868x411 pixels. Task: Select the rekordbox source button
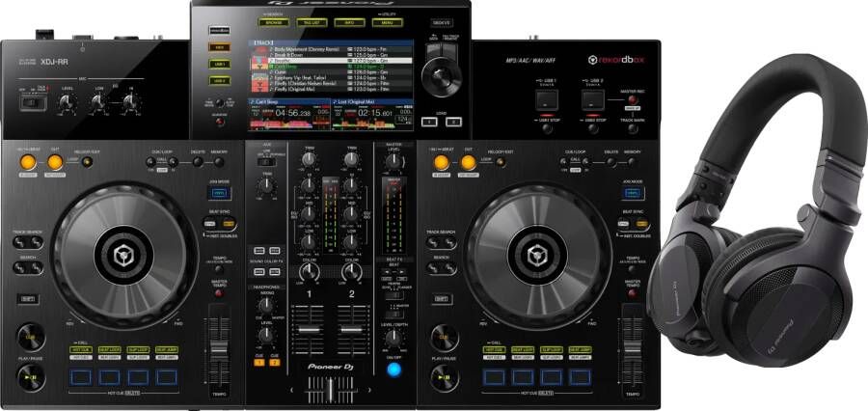(219, 30)
